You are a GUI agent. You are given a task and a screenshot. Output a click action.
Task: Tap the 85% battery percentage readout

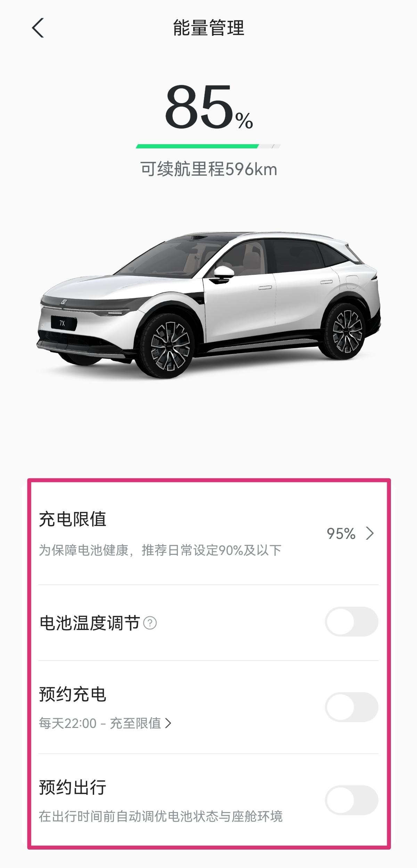[209, 107]
